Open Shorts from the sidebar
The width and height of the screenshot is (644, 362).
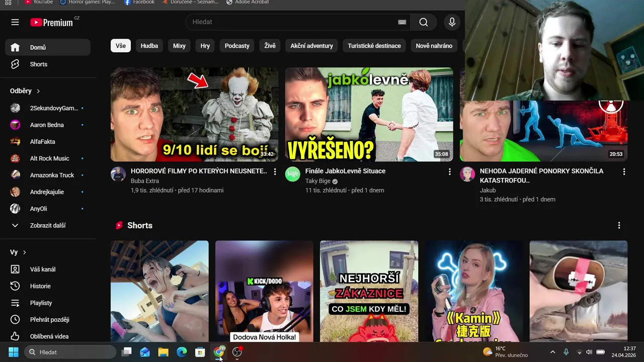[48, 64]
